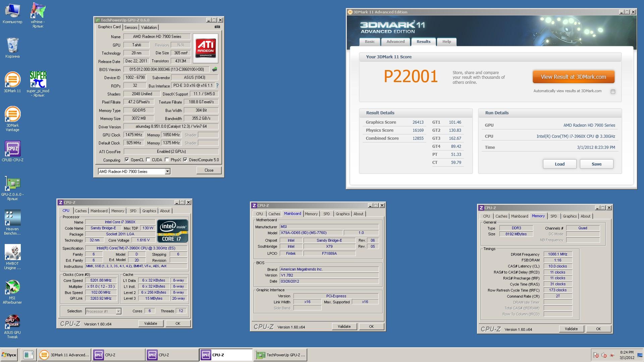The width and height of the screenshot is (644, 362).
Task: Open Basic tab in 3DMark 11
Action: pos(370,42)
